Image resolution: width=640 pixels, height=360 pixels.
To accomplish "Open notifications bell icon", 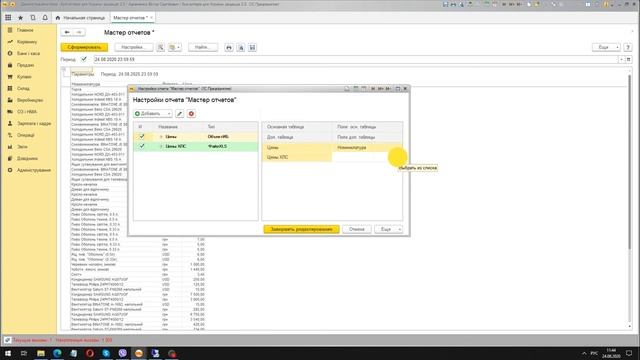I will coord(45,18).
